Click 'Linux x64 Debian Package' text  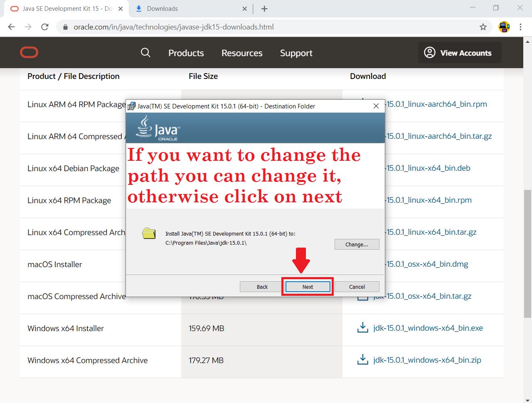click(x=73, y=168)
